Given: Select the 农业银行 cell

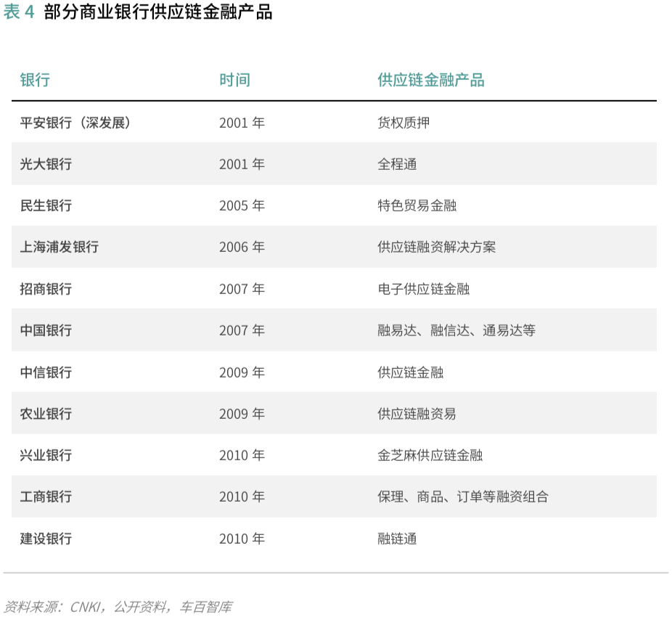Looking at the screenshot, I should (46, 414).
